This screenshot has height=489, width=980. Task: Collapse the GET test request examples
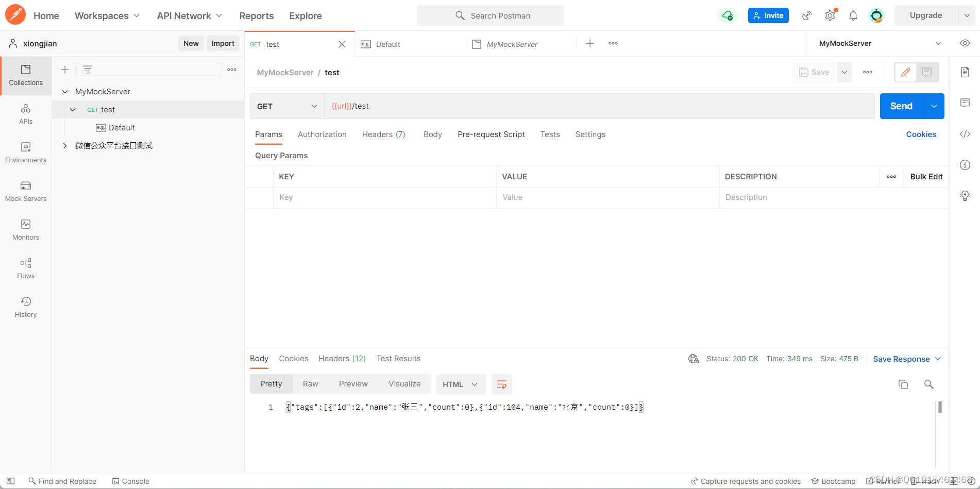(x=73, y=110)
